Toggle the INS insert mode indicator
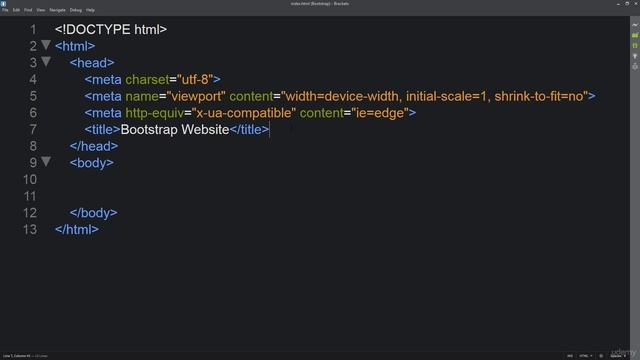 [569, 356]
